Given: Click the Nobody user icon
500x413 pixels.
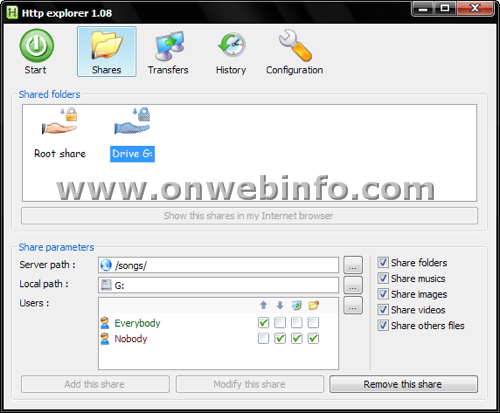Looking at the screenshot, I should [x=105, y=339].
